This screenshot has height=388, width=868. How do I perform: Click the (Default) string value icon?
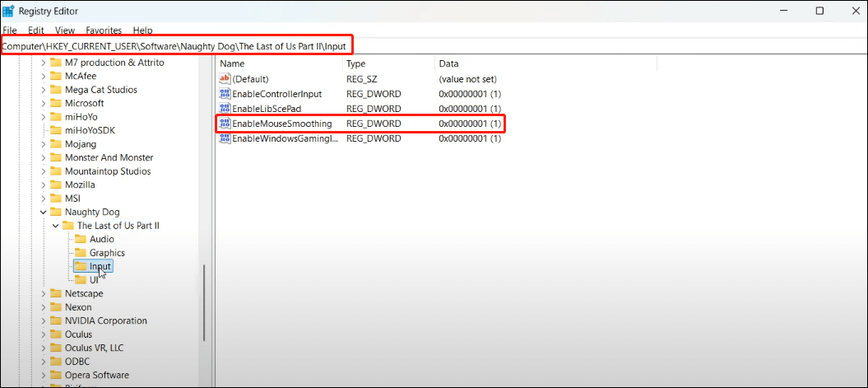point(224,79)
